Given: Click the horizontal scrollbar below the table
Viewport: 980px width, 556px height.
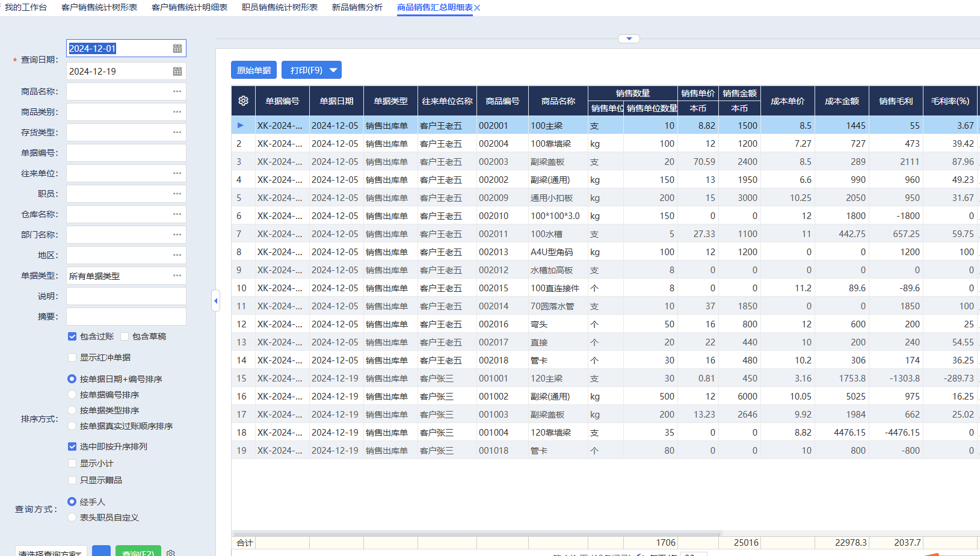Looking at the screenshot, I should point(476,533).
